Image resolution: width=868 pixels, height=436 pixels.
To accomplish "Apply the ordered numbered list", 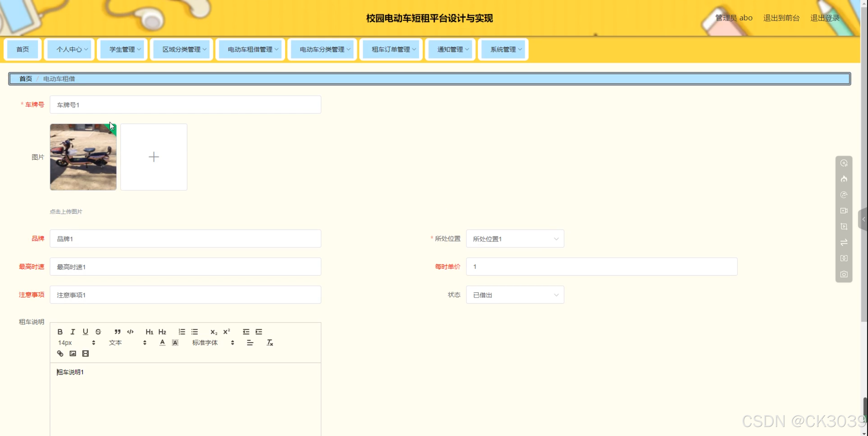I will 182,332.
